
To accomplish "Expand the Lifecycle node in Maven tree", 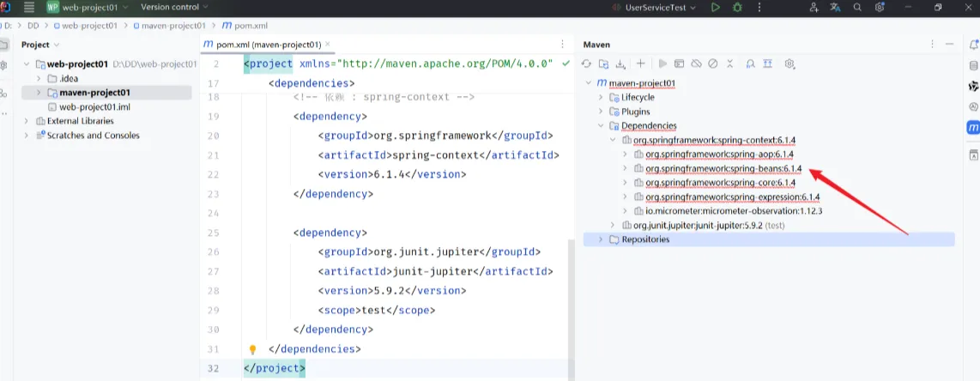I will point(600,98).
